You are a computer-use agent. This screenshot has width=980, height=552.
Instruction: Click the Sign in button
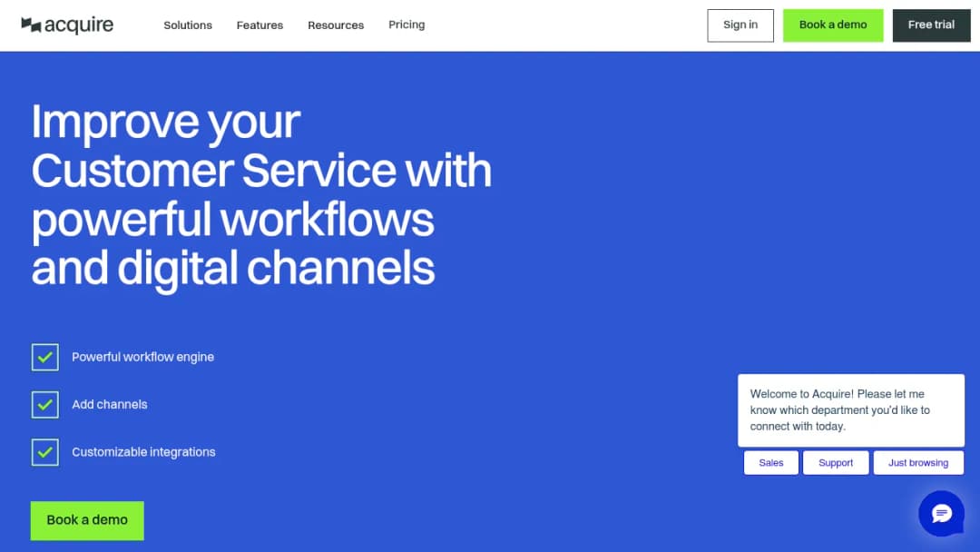(740, 25)
